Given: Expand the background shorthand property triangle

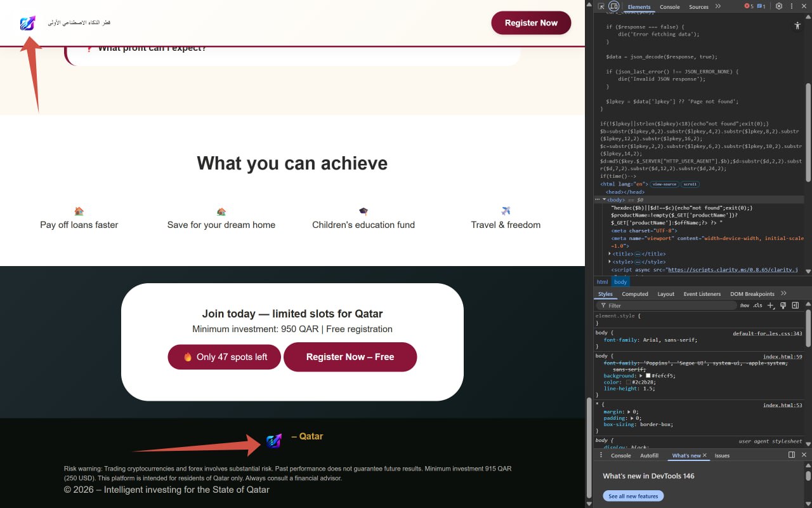Looking at the screenshot, I should 641,376.
